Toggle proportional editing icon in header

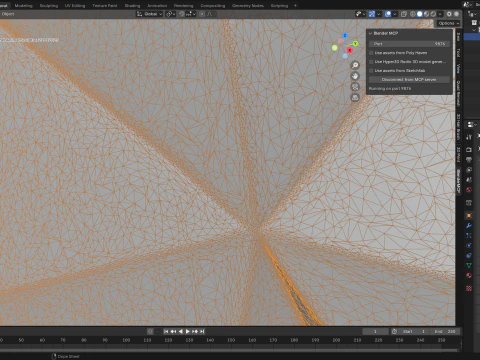(202, 14)
